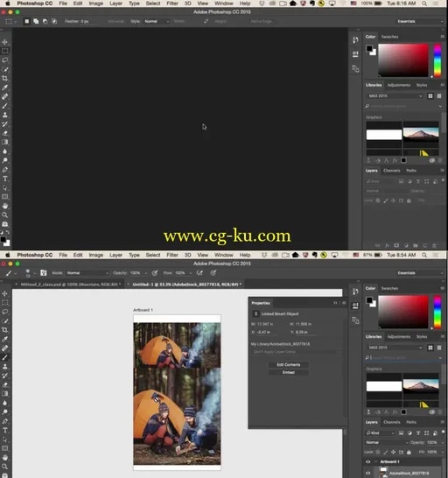The height and width of the screenshot is (478, 448).
Task: Enable airbrush mode in the Artboard window options bar
Action: (x=199, y=273)
